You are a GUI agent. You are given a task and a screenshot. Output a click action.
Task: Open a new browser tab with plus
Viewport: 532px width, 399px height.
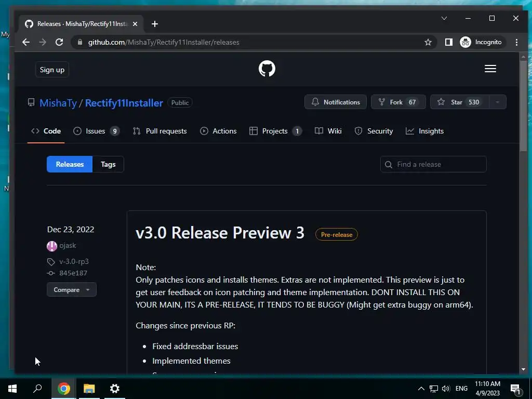(155, 24)
